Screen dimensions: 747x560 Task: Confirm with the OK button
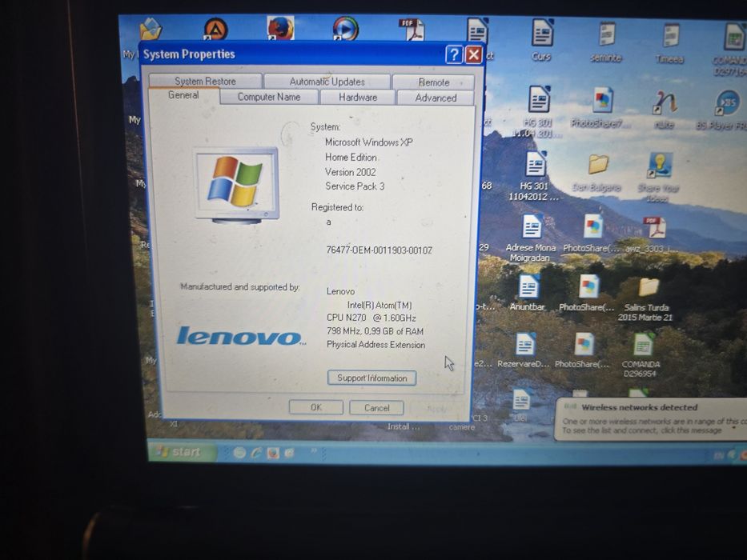coord(316,407)
